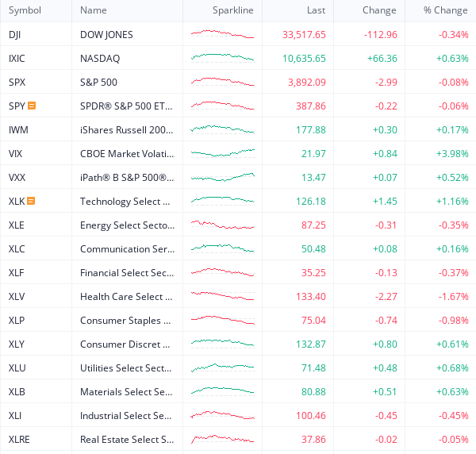Click the Health Care Select ... name
Screen dimensions: 476x454
click(126, 296)
